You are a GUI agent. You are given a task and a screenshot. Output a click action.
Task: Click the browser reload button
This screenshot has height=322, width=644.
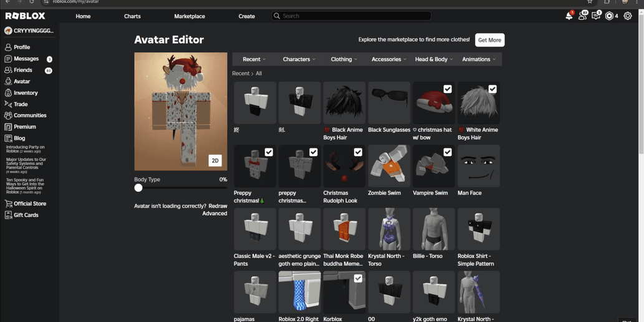pos(32,2)
